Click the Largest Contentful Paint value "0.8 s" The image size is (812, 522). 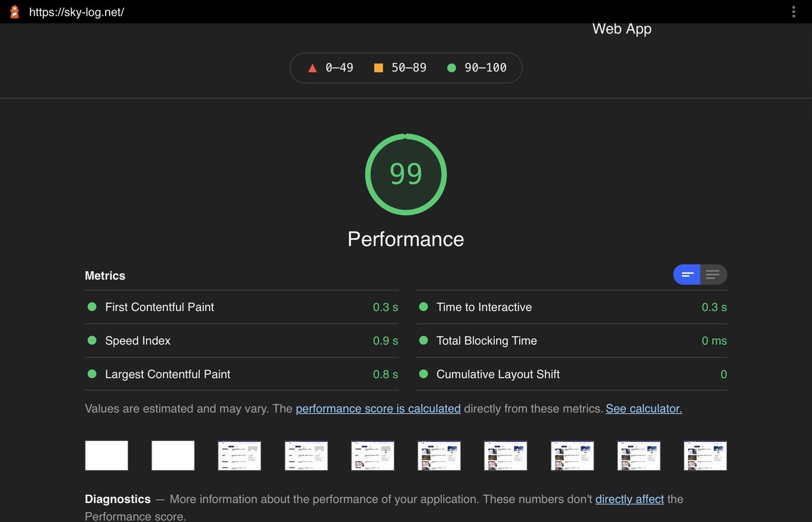click(x=386, y=374)
